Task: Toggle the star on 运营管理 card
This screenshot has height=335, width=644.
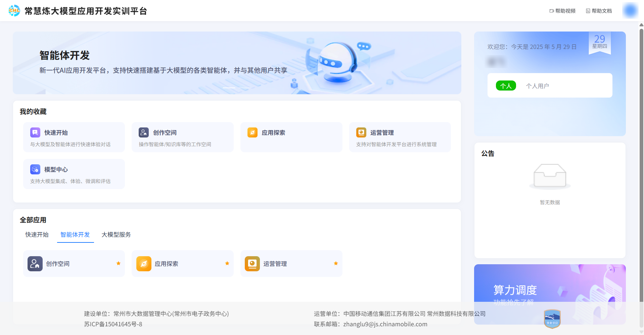Action: pos(336,264)
